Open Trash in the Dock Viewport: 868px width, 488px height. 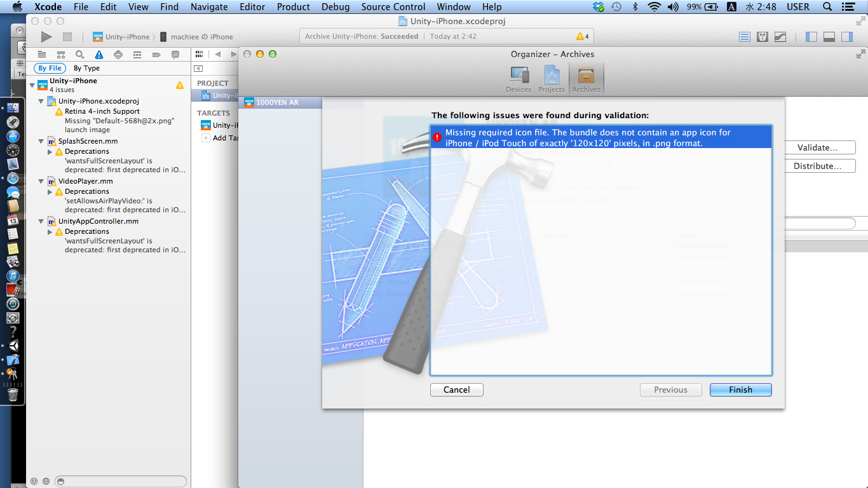(13, 395)
